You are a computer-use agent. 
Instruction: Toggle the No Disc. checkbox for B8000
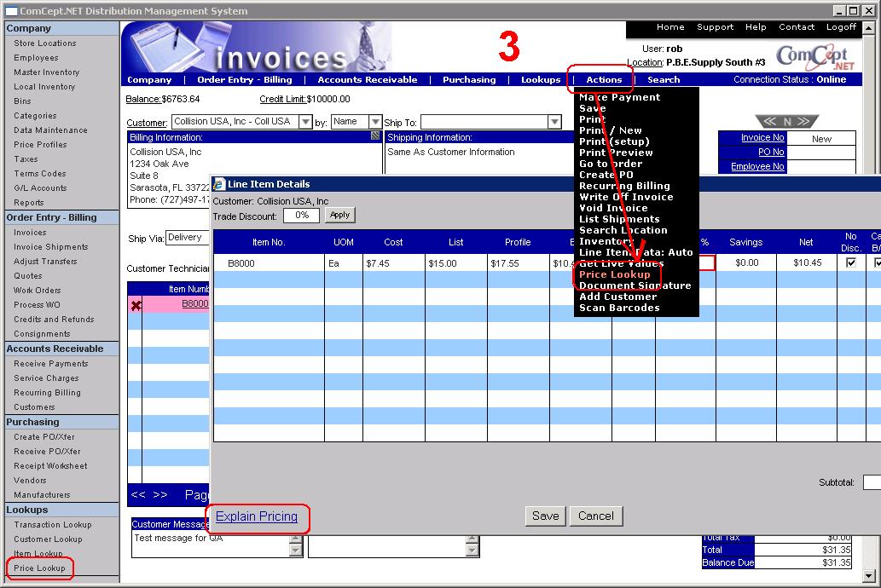[x=850, y=263]
